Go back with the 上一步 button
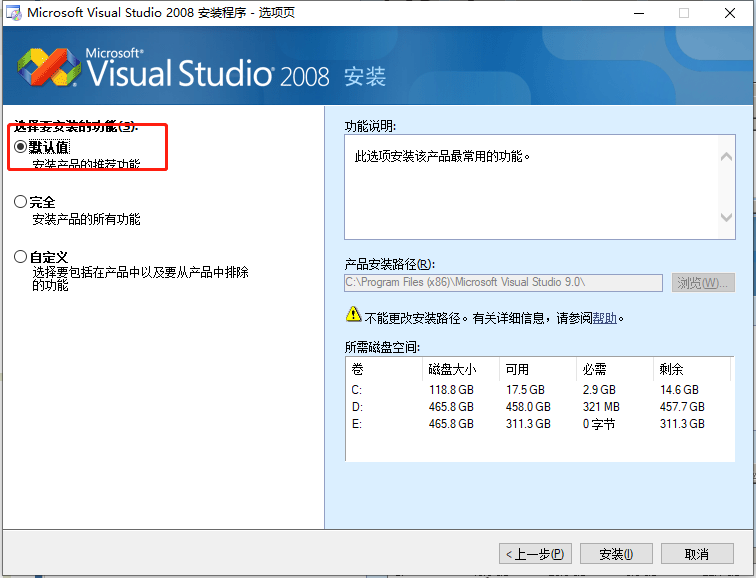The width and height of the screenshot is (756, 578). [536, 554]
